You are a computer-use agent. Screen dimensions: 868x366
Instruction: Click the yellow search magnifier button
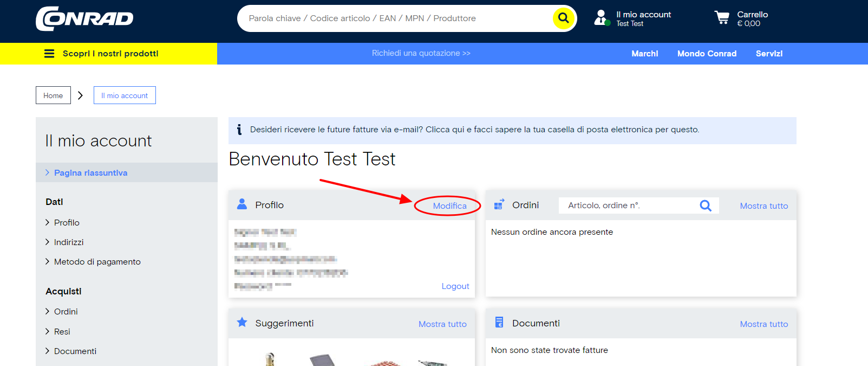563,18
